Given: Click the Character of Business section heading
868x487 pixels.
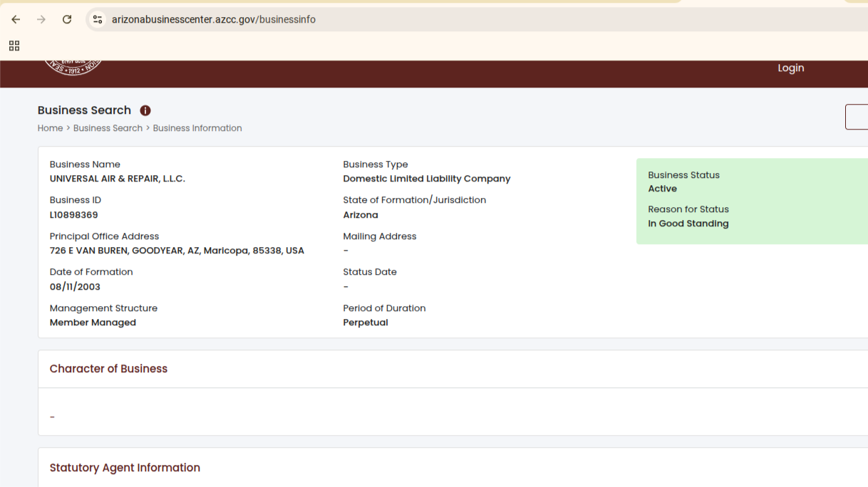Looking at the screenshot, I should pos(108,369).
